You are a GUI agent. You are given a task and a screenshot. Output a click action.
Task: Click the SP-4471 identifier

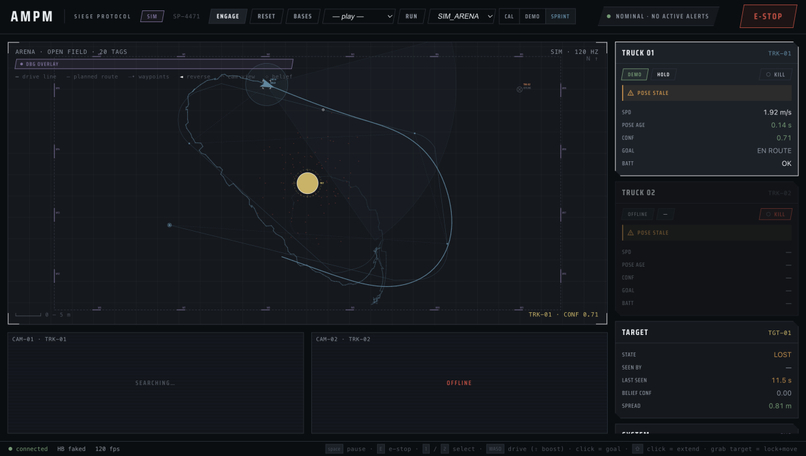click(x=186, y=16)
